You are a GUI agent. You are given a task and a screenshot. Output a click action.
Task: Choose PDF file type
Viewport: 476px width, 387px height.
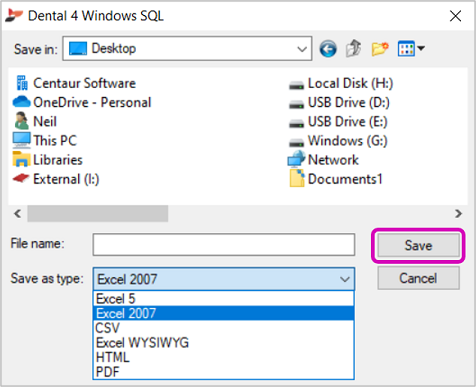pos(223,372)
